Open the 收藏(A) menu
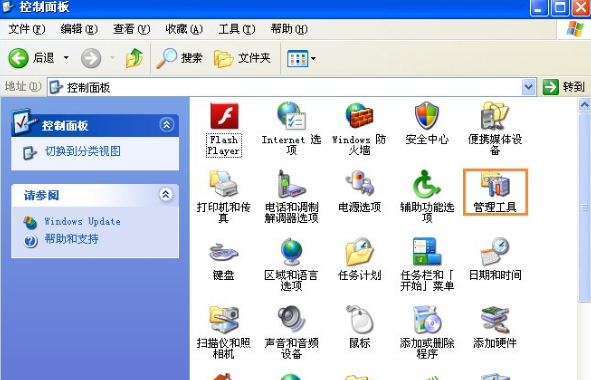The image size is (591, 380). 184,29
